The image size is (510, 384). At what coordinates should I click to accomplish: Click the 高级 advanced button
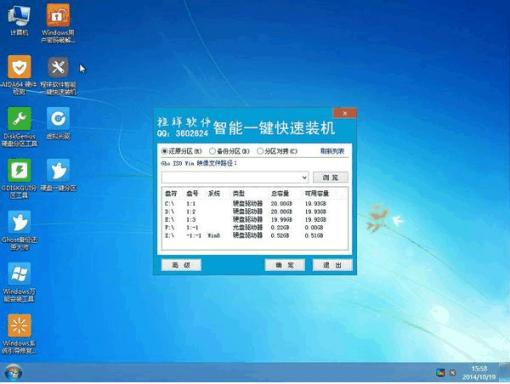181,265
